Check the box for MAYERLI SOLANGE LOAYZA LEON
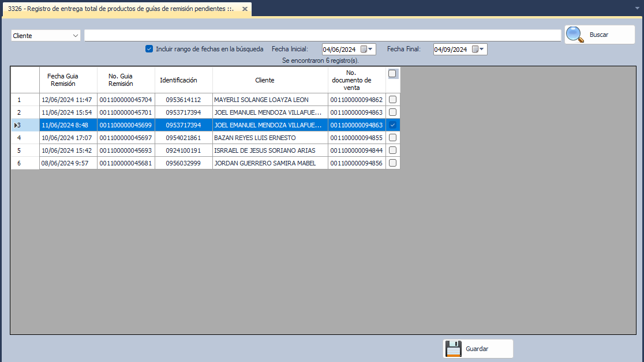The image size is (644, 362). click(x=392, y=100)
